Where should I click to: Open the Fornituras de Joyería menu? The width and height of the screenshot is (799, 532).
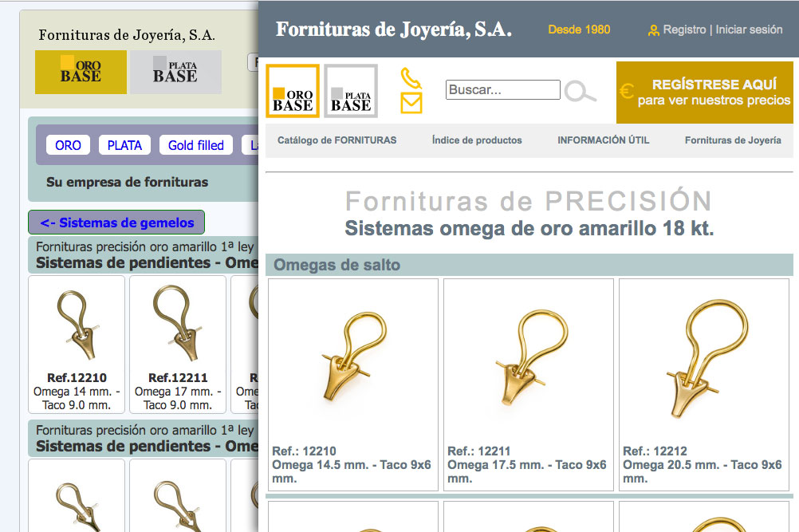(733, 140)
